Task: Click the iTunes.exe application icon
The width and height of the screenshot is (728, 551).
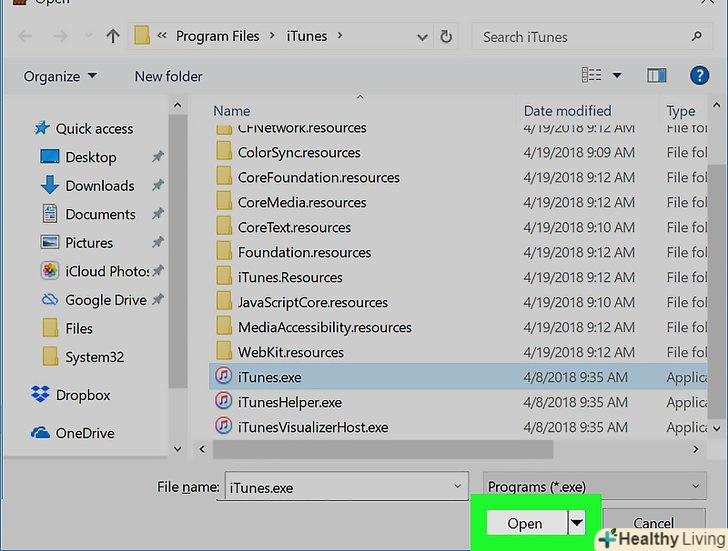Action: [x=223, y=375]
